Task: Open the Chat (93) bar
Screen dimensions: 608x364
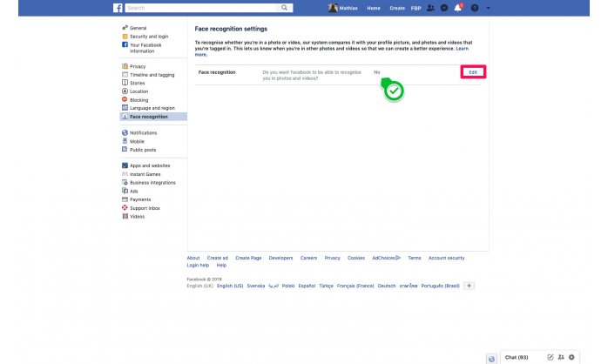Action: [517, 357]
